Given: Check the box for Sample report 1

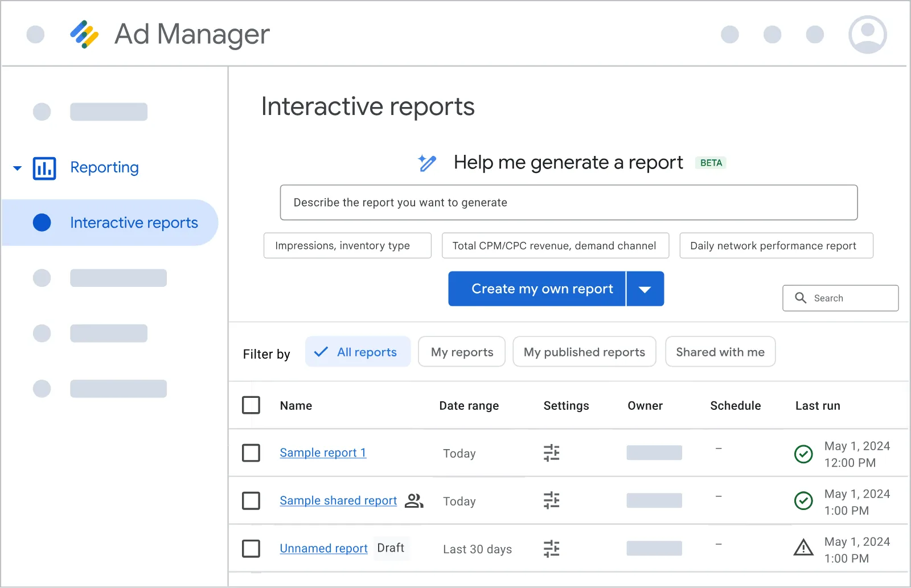Looking at the screenshot, I should (251, 453).
